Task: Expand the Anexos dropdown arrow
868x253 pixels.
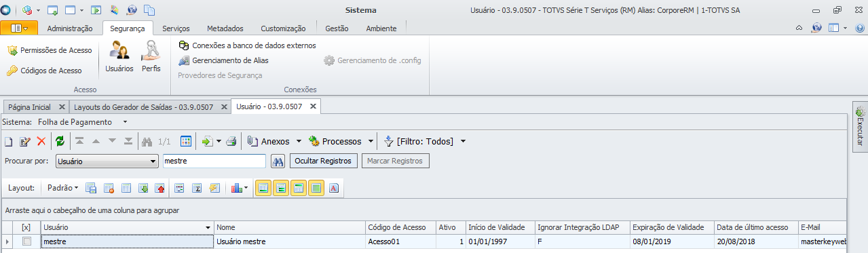Action: point(299,142)
